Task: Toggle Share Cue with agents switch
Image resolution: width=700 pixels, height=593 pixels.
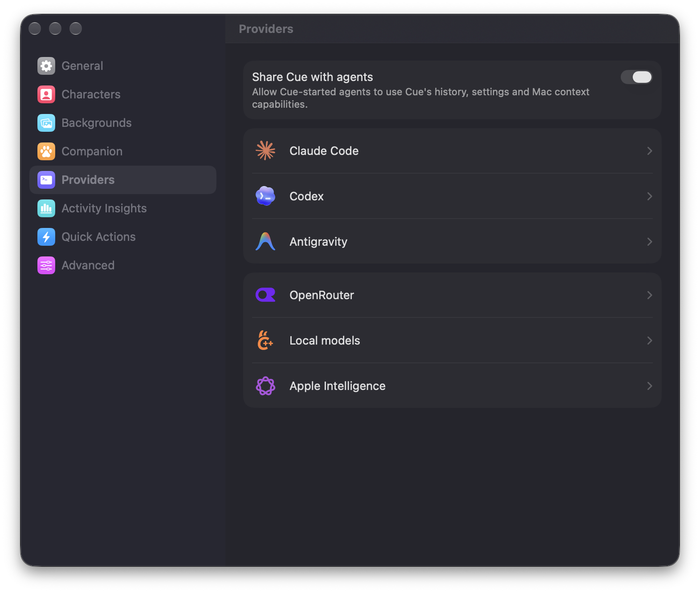Action: 636,77
